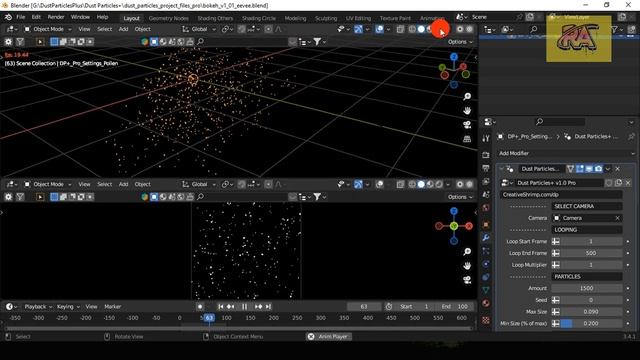The height and width of the screenshot is (360, 640).
Task: Click the pan hand icon in bottom viewport
Action: [x=467, y=266]
